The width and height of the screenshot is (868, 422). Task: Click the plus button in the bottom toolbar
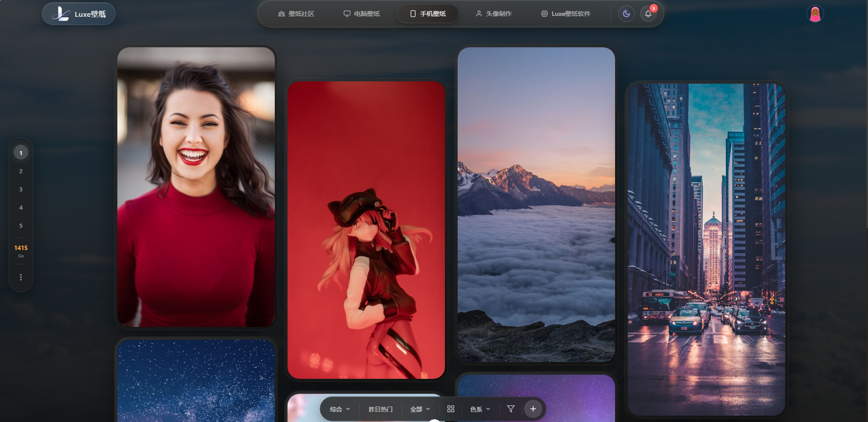(533, 409)
